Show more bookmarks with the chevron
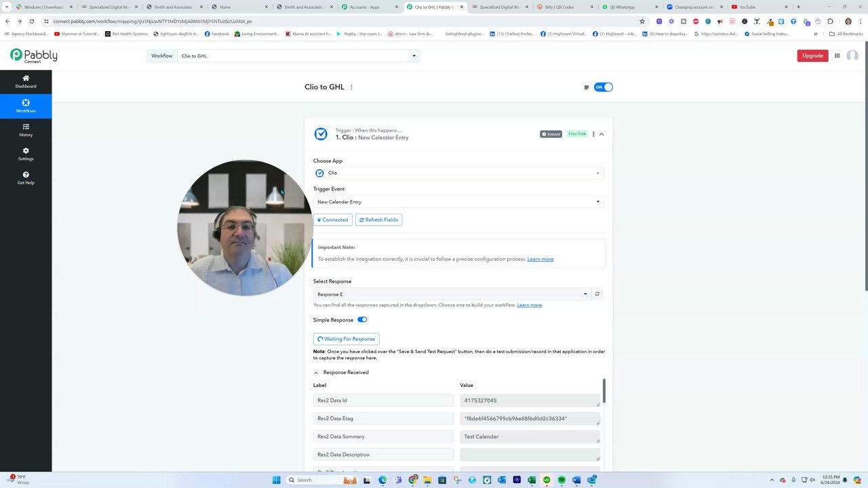Screen dimensions: 868x488 (x=815, y=34)
